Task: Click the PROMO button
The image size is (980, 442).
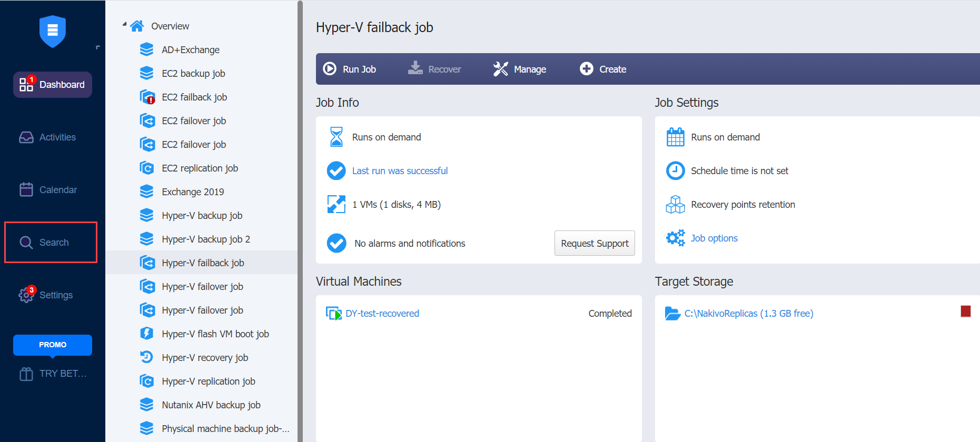Action: tap(53, 345)
